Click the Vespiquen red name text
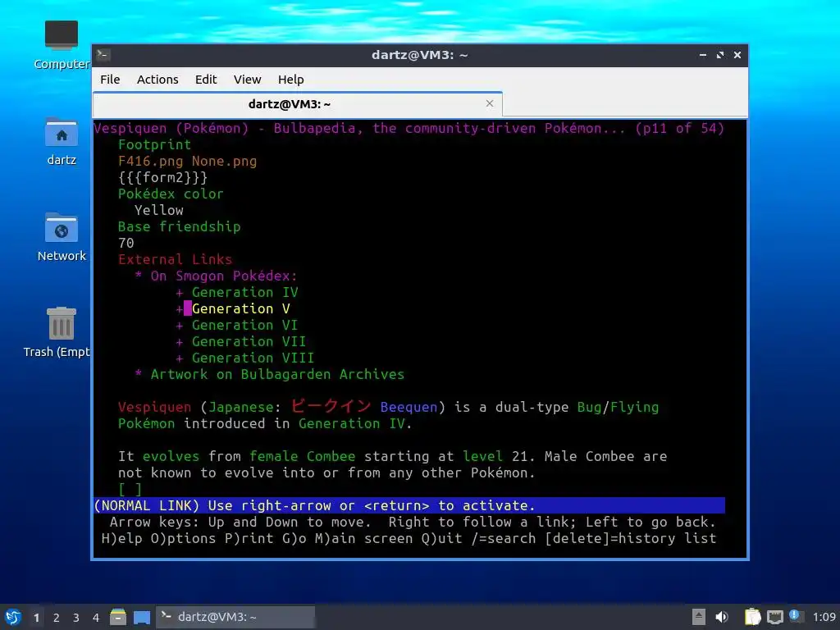 [x=154, y=407]
